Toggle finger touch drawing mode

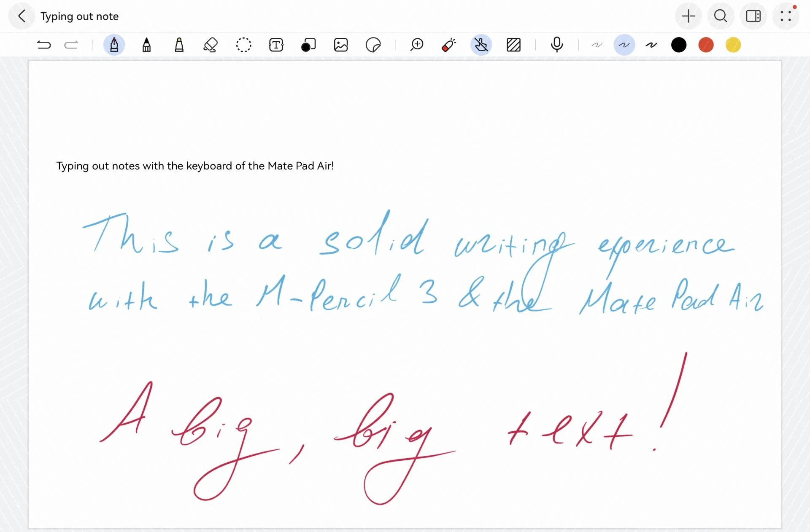pyautogui.click(x=481, y=45)
